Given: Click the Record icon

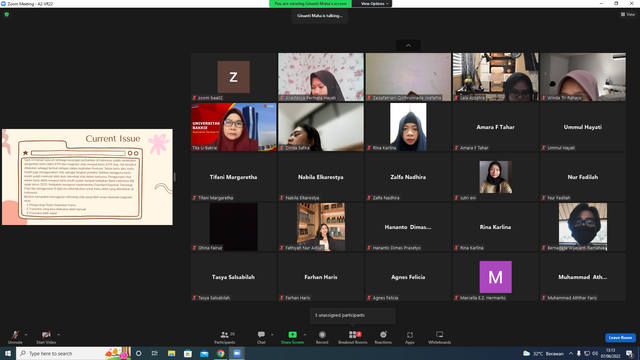Looking at the screenshot, I should (x=322, y=335).
